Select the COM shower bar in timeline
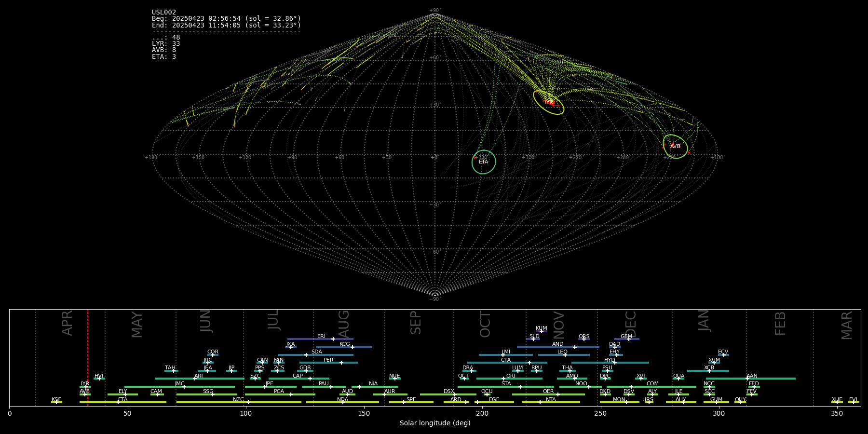868x434 pixels. [x=652, y=387]
